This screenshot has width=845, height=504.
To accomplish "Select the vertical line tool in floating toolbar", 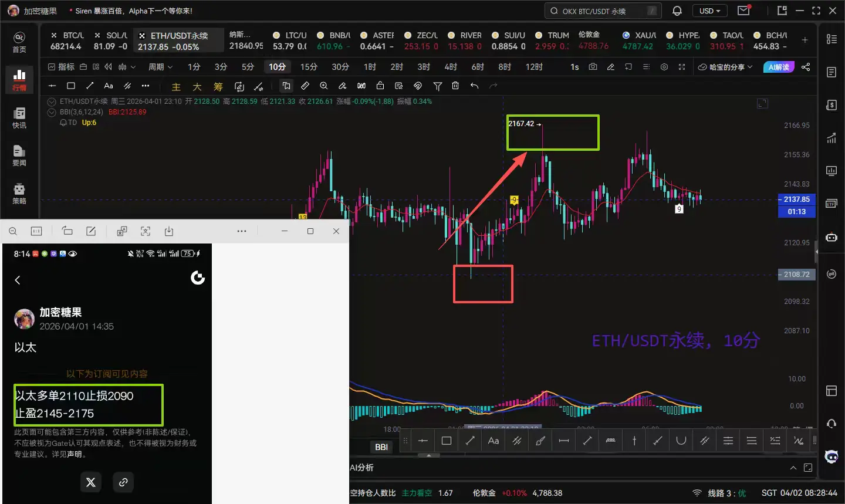I will coord(634,441).
